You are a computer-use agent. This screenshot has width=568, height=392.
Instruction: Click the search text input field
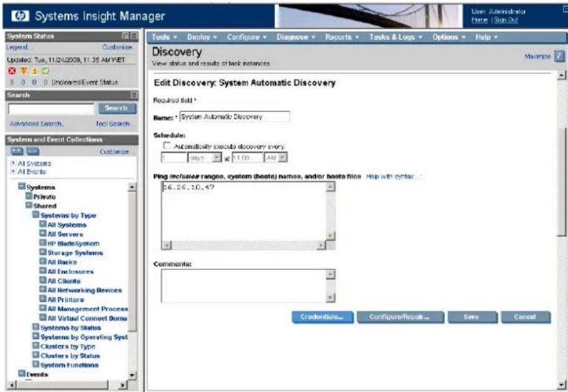click(x=51, y=109)
